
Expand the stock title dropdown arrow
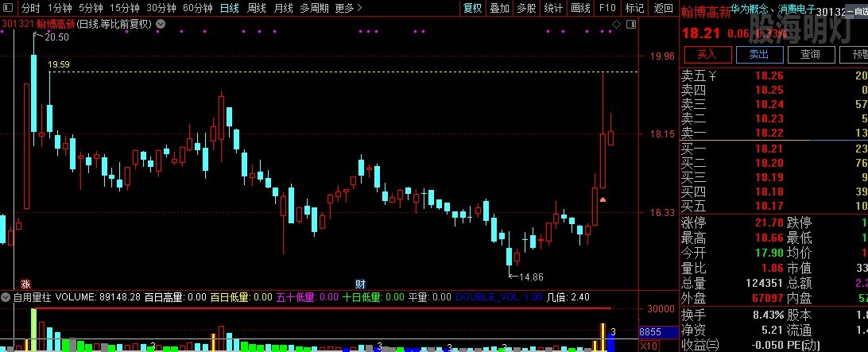[161, 24]
